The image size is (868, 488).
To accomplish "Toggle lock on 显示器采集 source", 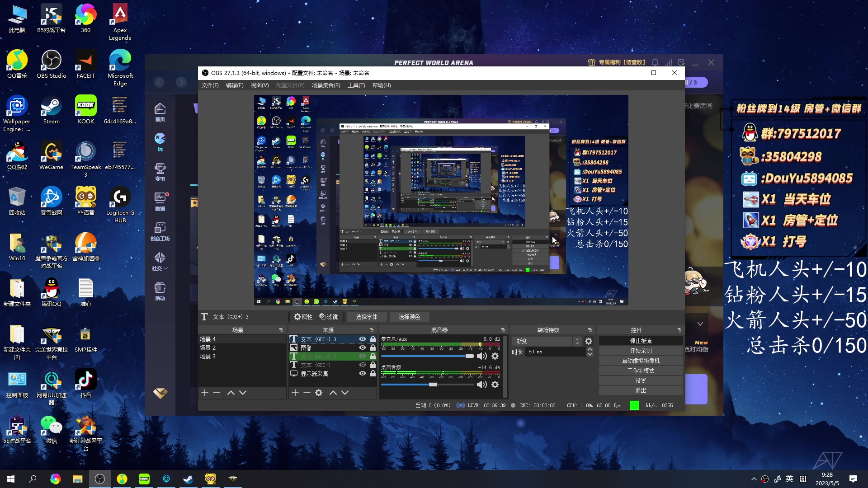I will [x=373, y=373].
